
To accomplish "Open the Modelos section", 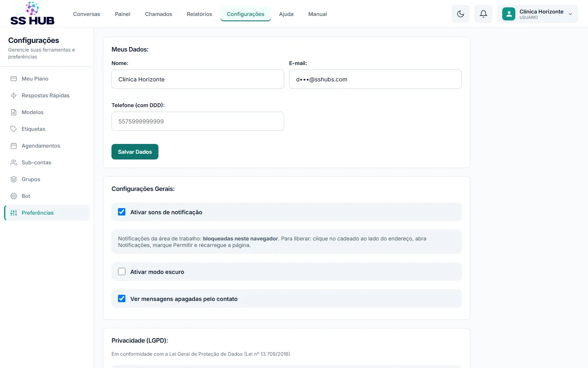I will [47, 112].
